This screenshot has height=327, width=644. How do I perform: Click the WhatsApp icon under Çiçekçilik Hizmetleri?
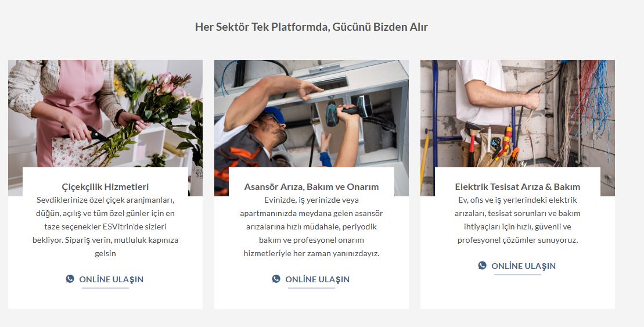70,279
